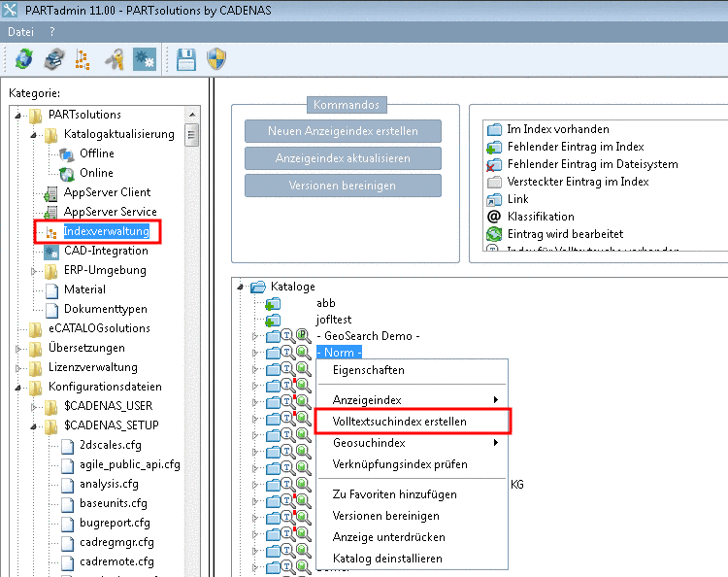The width and height of the screenshot is (728, 577).
Task: Select the abb catalog entry
Action: point(325,303)
